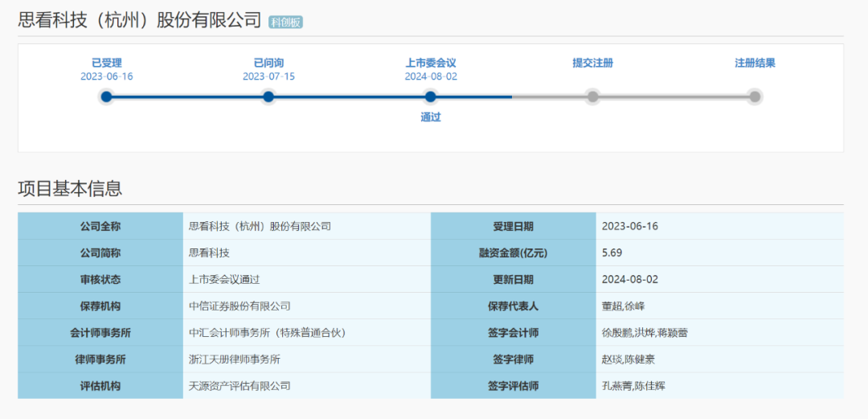
Task: Click the 提交注册 gray timeline dot
Action: click(x=592, y=97)
